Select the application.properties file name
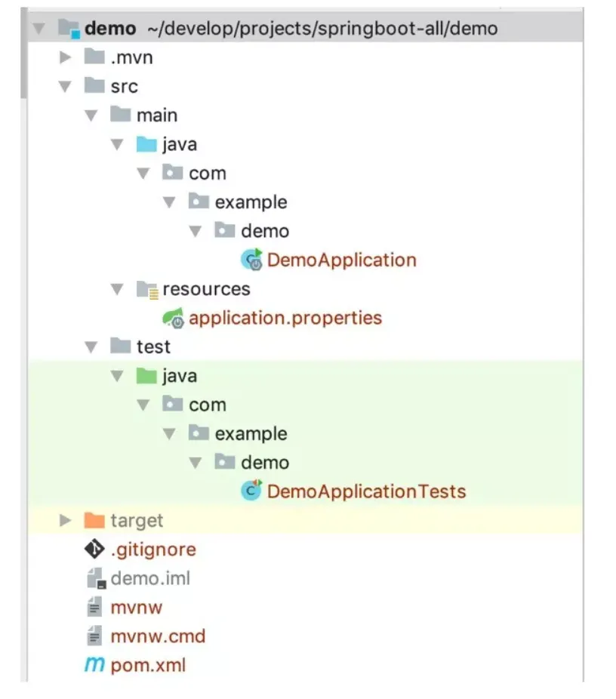 (x=285, y=318)
